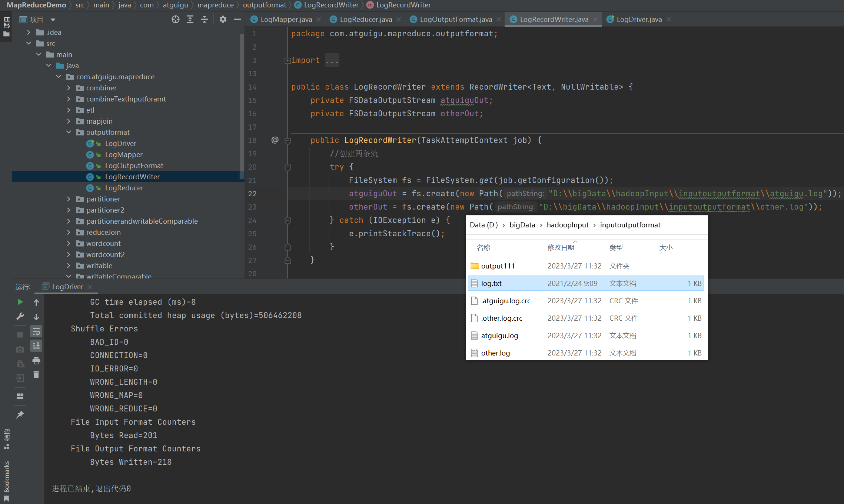Expand the wordcount package
844x504 pixels.
69,243
